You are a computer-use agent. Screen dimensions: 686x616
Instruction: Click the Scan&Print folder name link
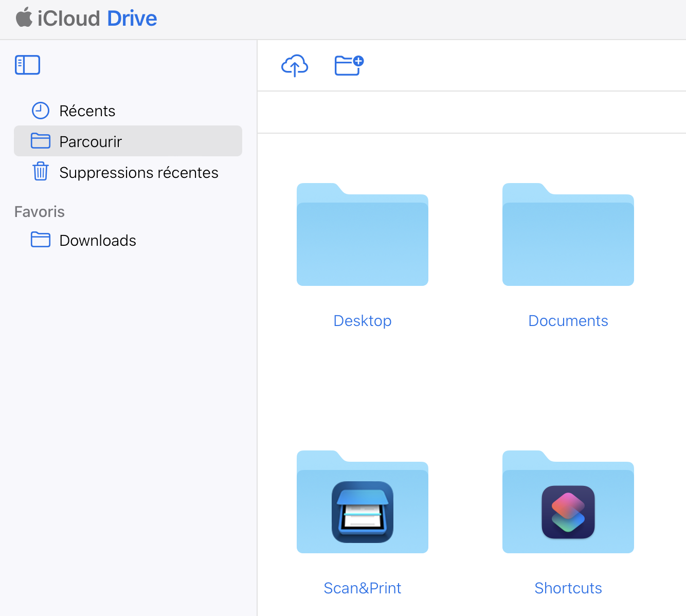pos(363,588)
